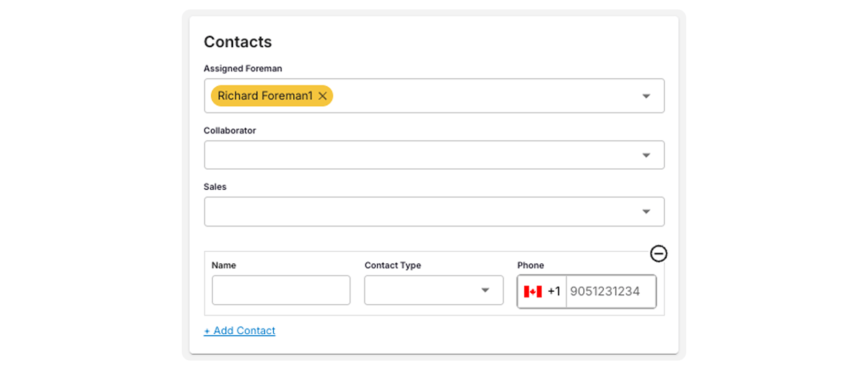
Task: Remove Richard Foreman1 chip with X icon
Action: pos(323,96)
